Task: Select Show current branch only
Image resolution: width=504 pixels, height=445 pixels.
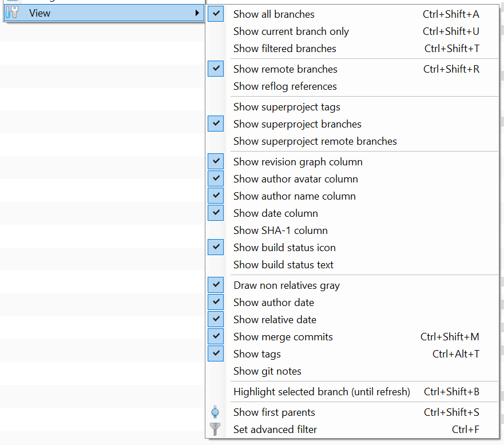Action: (x=291, y=31)
